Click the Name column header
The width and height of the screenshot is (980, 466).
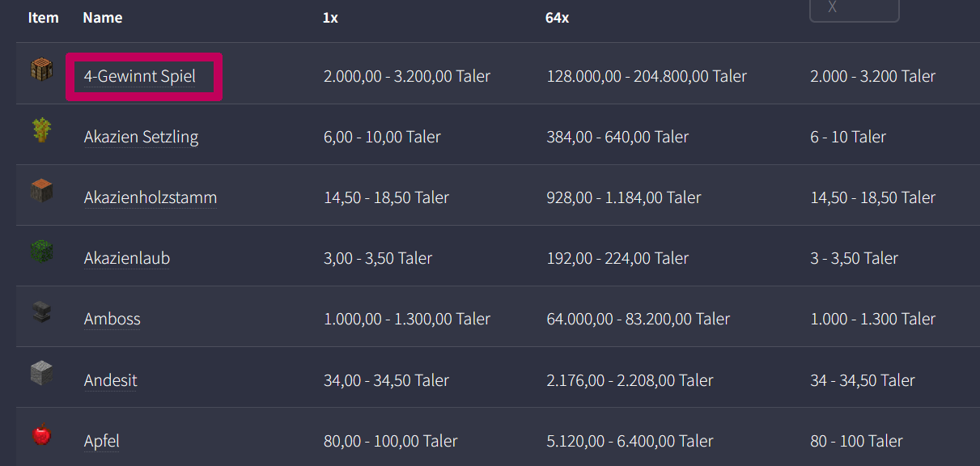[x=103, y=18]
